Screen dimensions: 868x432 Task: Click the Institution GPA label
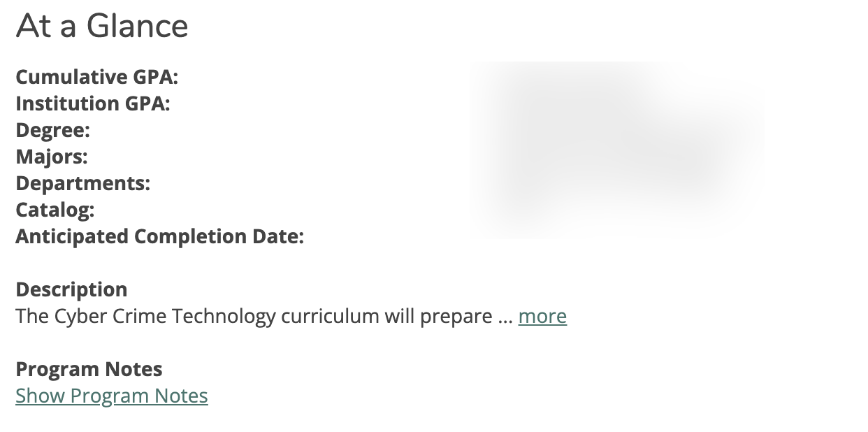(x=93, y=103)
